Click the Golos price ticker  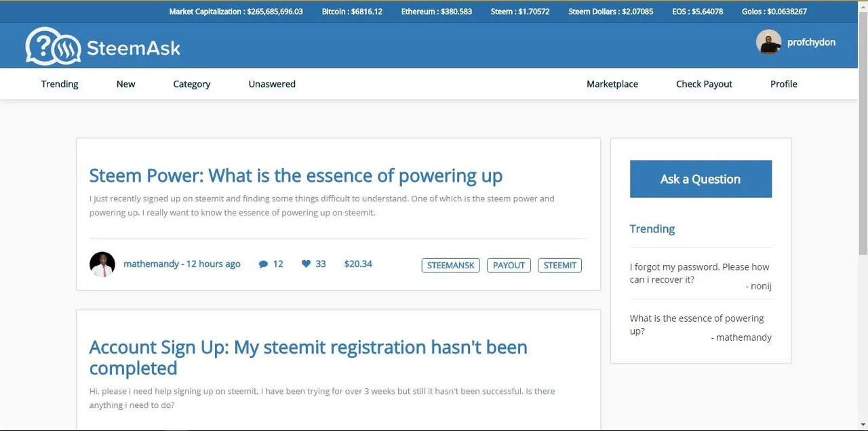(x=774, y=12)
